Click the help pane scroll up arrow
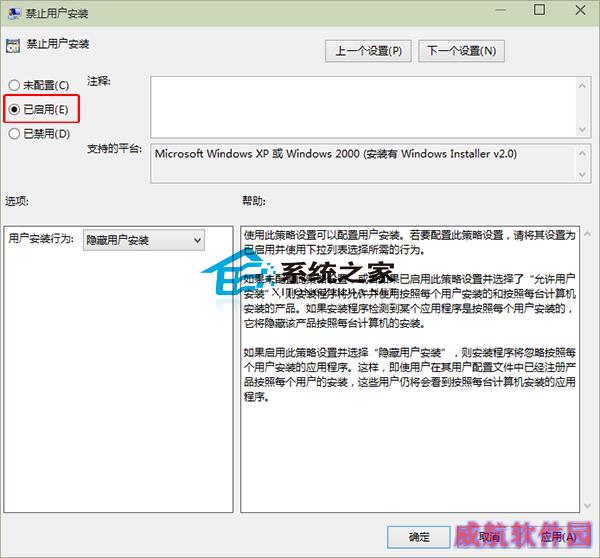 tap(587, 234)
